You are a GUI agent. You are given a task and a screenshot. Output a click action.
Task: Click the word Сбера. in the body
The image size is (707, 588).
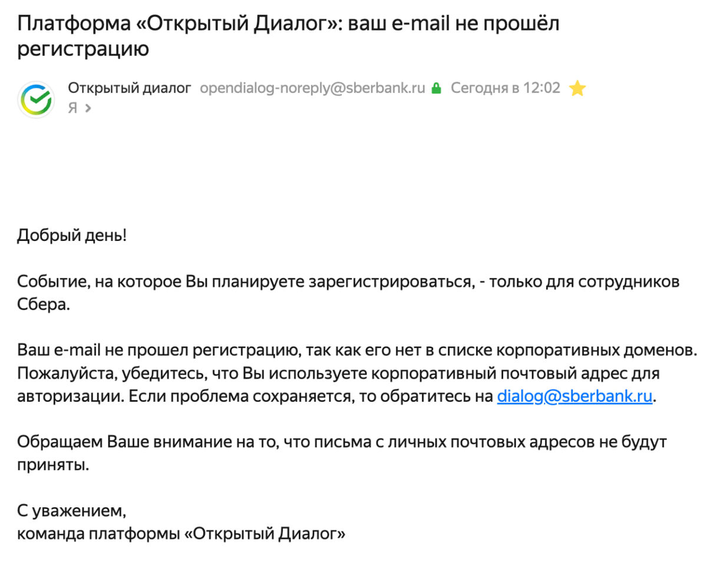coord(44,305)
